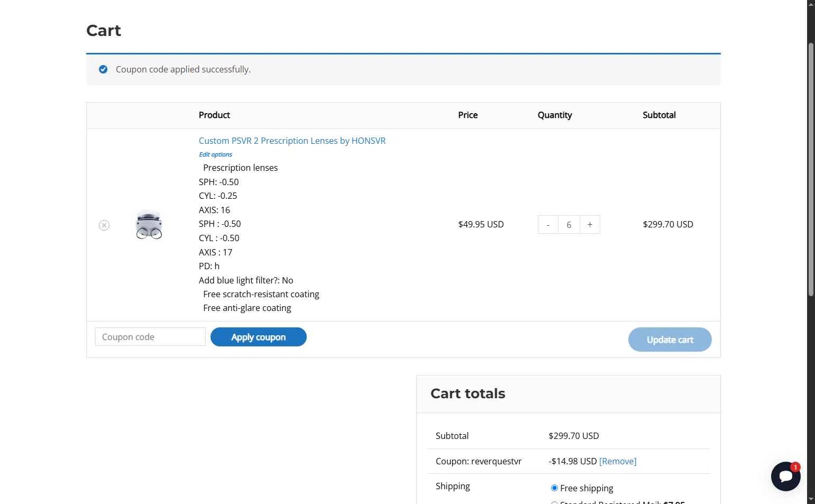
Task: Click the Update cart button
Action: pos(670,340)
